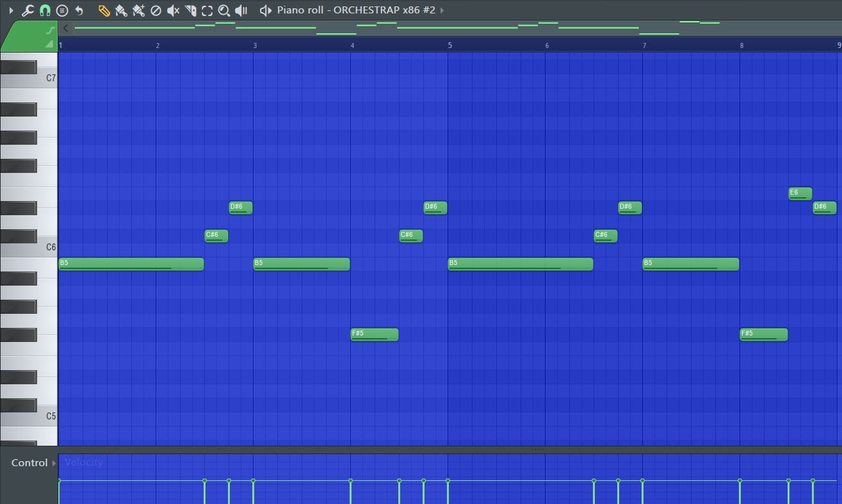The height and width of the screenshot is (504, 842).
Task: Select the Mute tool
Action: pyautogui.click(x=173, y=10)
